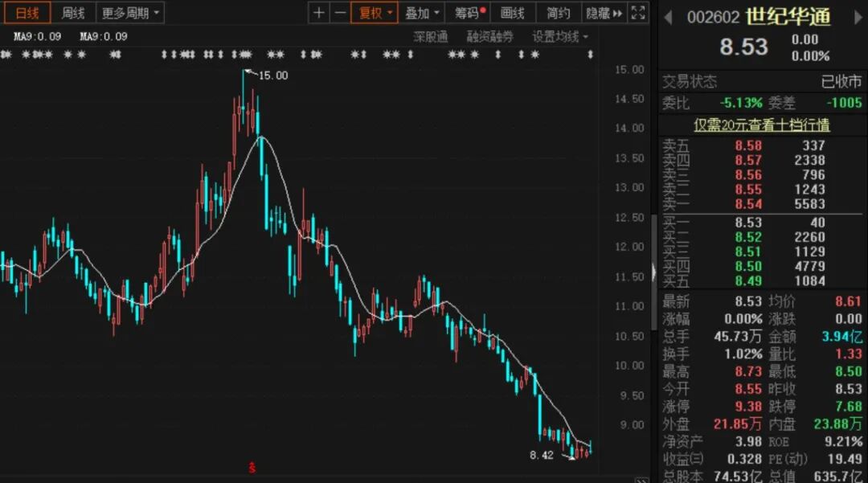Go to previous stock with left arrow
Screen dimensions: 868x483
(x=668, y=18)
